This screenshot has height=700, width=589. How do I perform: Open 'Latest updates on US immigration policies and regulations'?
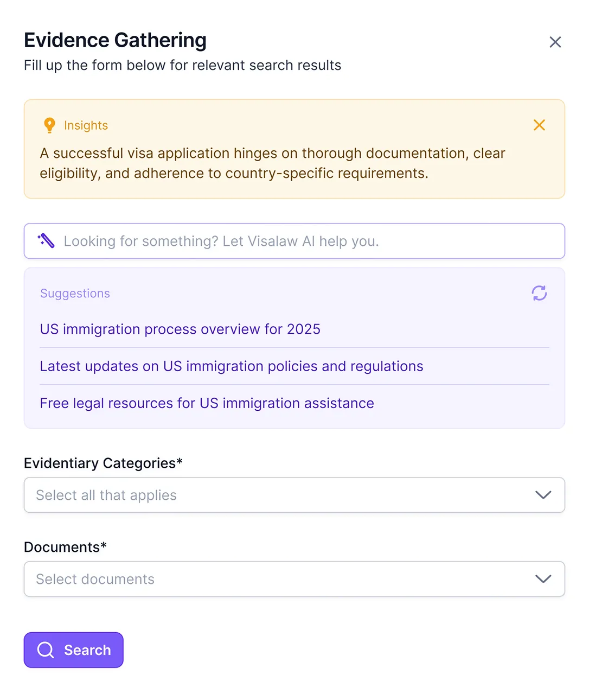click(x=231, y=366)
